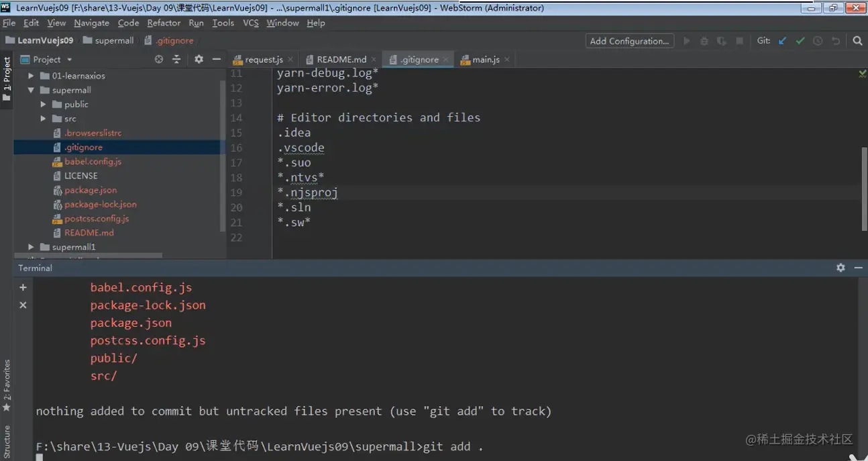The width and height of the screenshot is (868, 461).
Task: Collapse the supermall folder
Action: (31, 90)
